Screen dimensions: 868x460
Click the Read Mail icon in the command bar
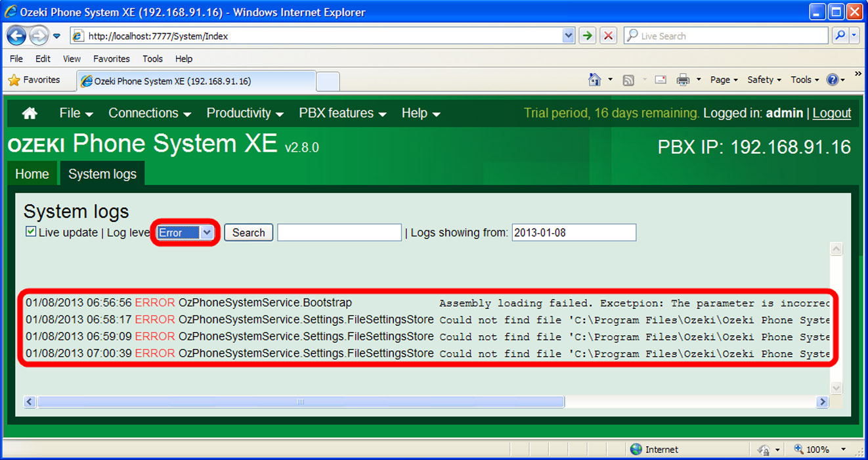coord(661,80)
